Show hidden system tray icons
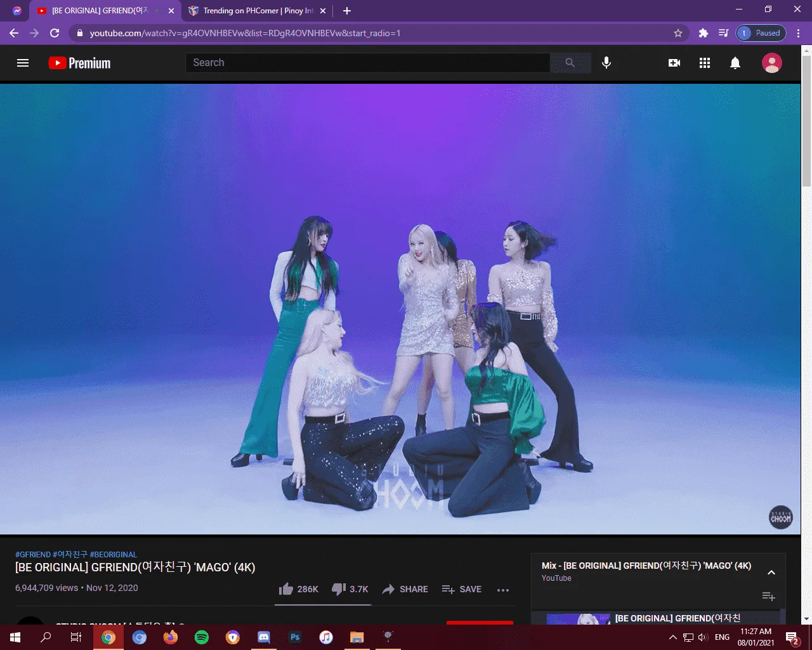Screen dimensions: 812x650 click(x=673, y=637)
